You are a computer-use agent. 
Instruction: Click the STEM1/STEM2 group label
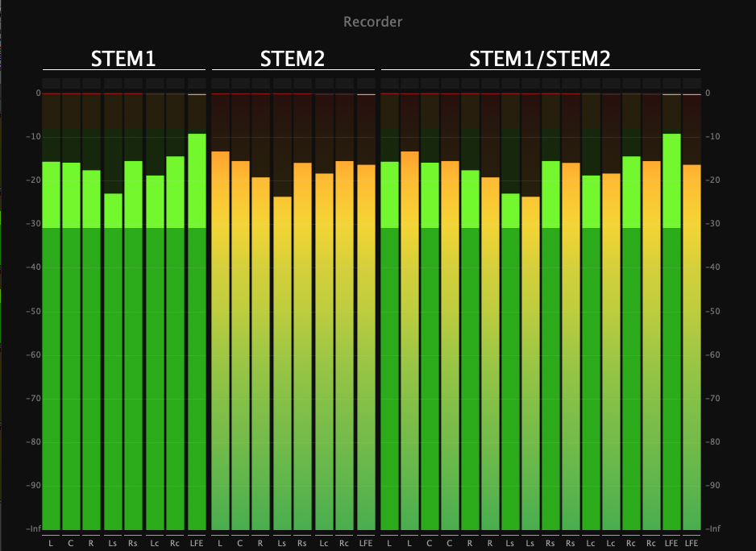540,58
